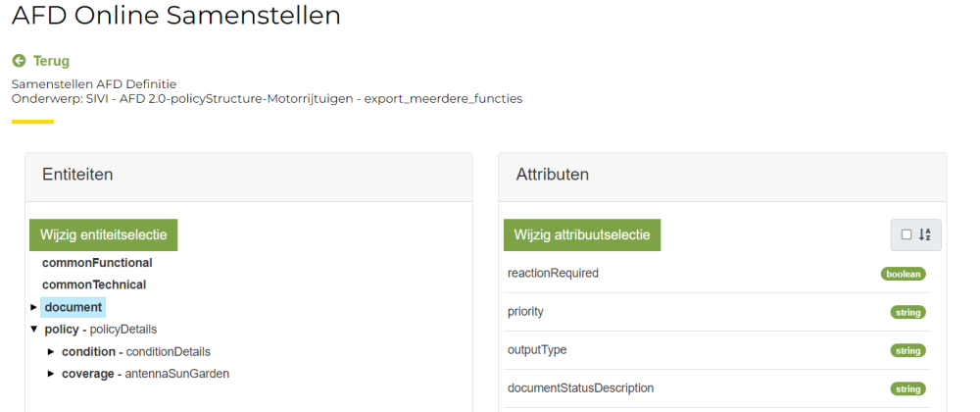Select the highlighted document entity
The height and width of the screenshot is (412, 980).
point(73,307)
